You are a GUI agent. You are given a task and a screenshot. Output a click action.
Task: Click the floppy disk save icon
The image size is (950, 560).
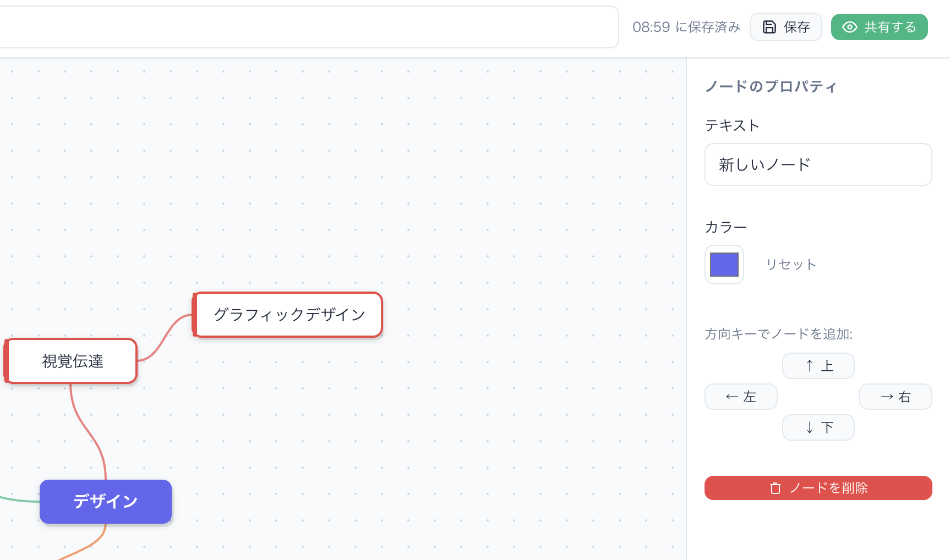point(769,27)
